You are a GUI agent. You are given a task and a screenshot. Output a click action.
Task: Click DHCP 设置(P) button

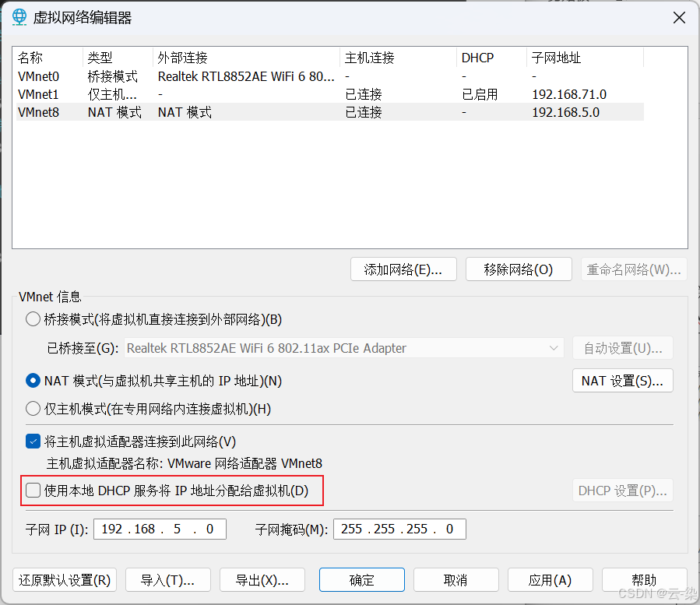pyautogui.click(x=623, y=491)
